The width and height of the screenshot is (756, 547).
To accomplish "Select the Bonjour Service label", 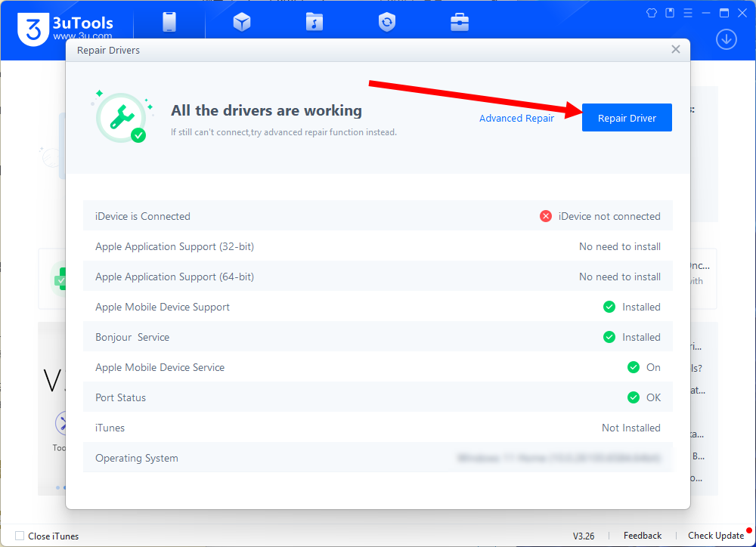I will 132,338.
